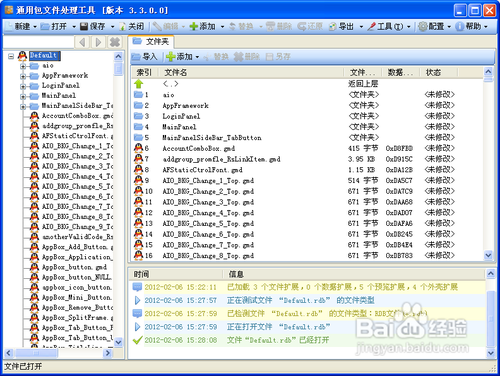Click the file list scrollbar down arrow
500x376 pixels.
488,255
